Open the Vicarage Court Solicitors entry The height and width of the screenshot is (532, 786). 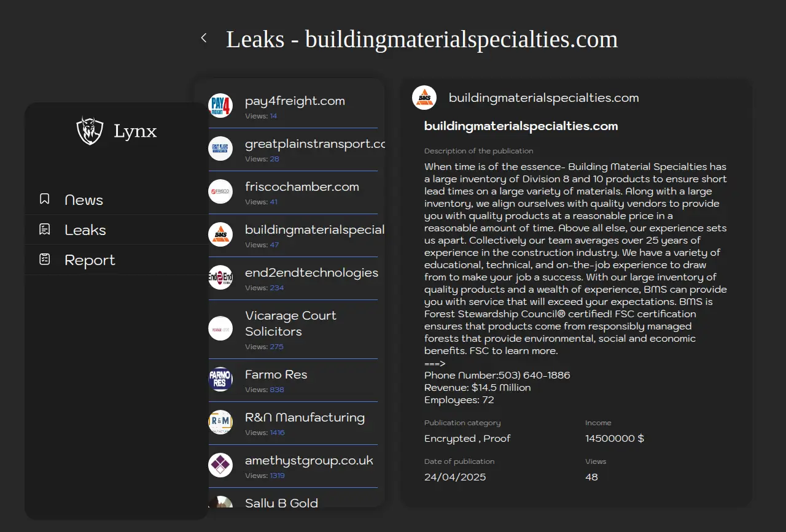pyautogui.click(x=290, y=323)
